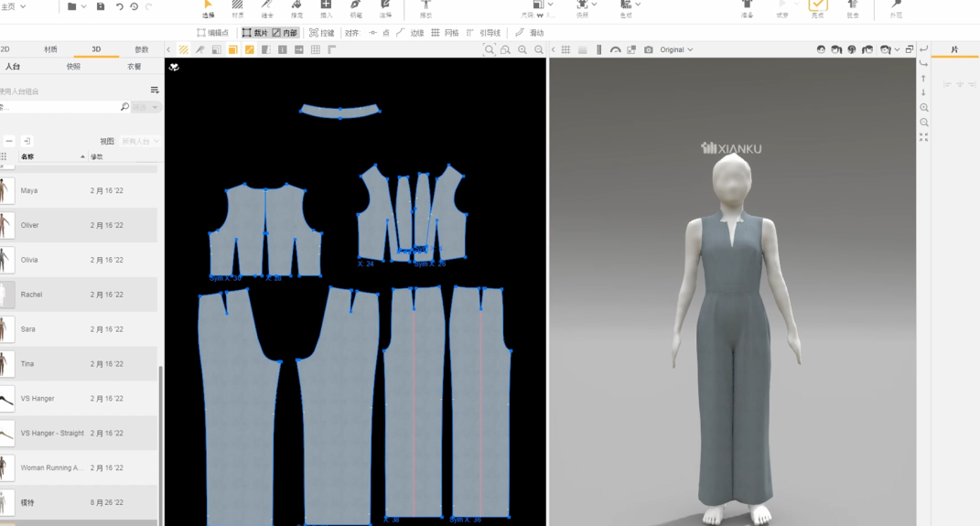Open the 视图 avatar filter dropdown
This screenshot has height=526, width=980.
point(140,141)
